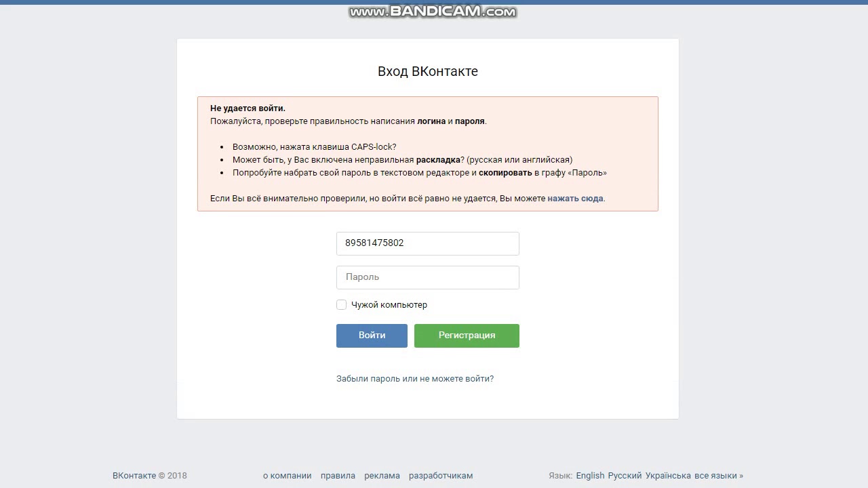Screen dimensions: 868x488
Task: Follow the "нажать сюда" link in error box
Action: pyautogui.click(x=575, y=199)
